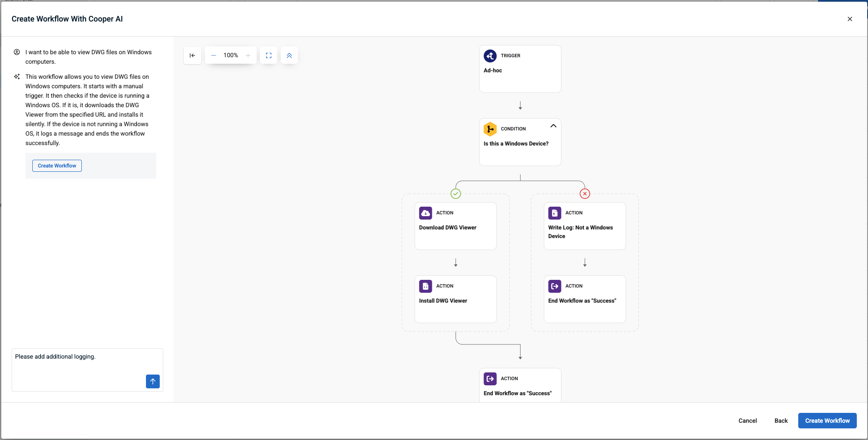Click the dialog title Create Workflow With Cooper AI
This screenshot has height=440, width=868.
pos(67,19)
